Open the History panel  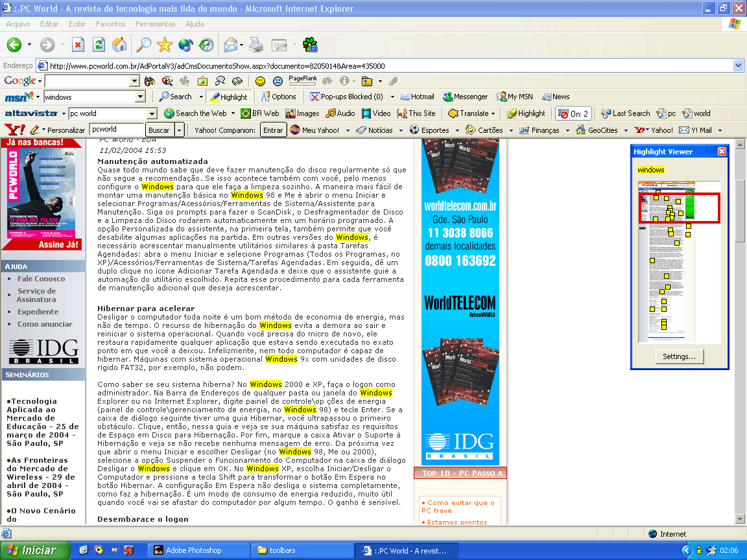[206, 45]
